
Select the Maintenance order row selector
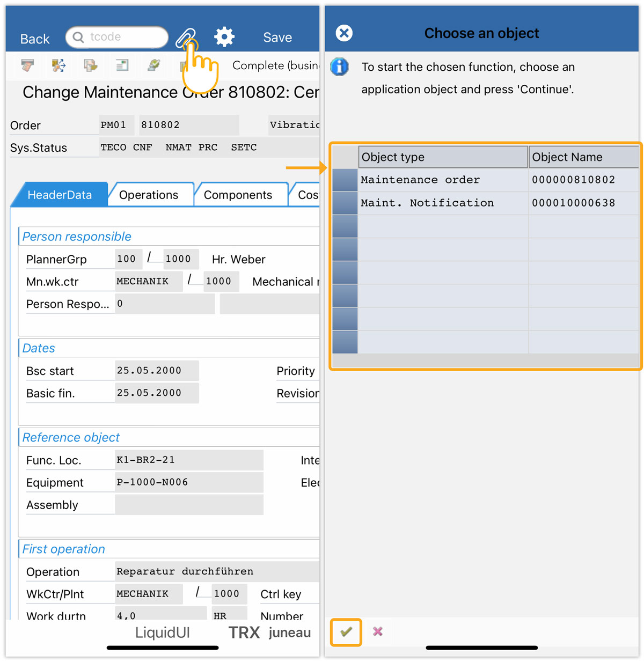(345, 180)
